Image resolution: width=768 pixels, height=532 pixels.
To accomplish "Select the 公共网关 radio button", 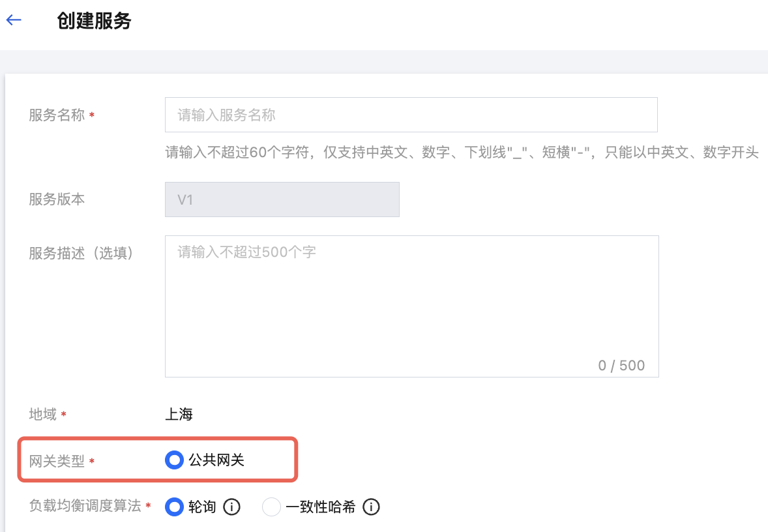I will pos(174,460).
